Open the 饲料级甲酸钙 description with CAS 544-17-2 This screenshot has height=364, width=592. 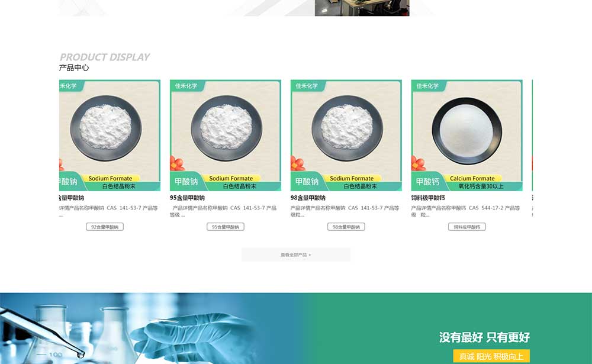pos(465,211)
